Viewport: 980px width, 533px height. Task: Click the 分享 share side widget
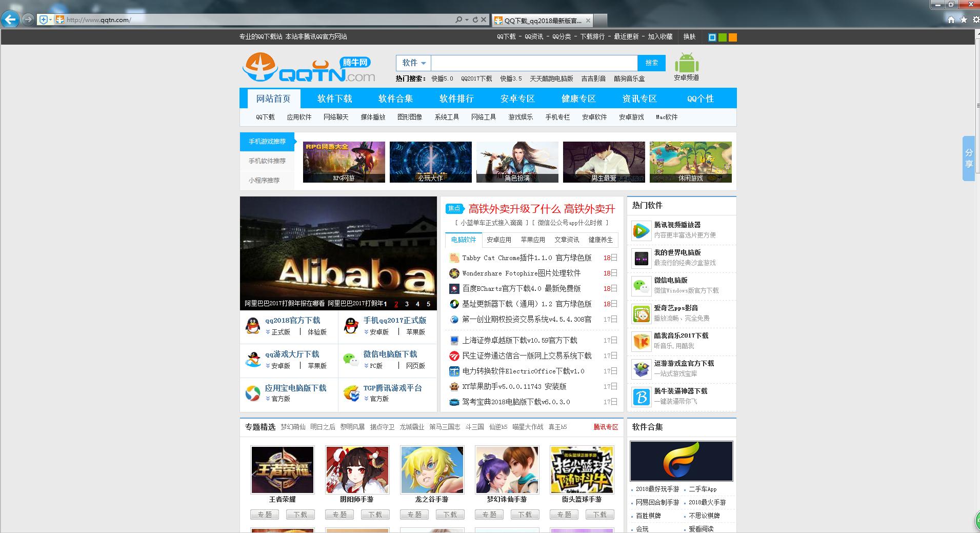pos(969,158)
